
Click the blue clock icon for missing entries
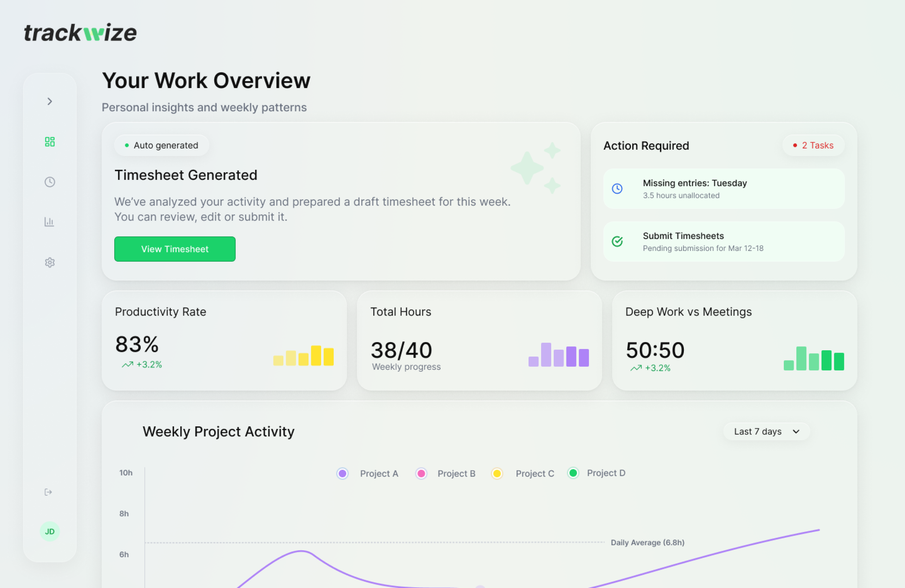click(617, 189)
